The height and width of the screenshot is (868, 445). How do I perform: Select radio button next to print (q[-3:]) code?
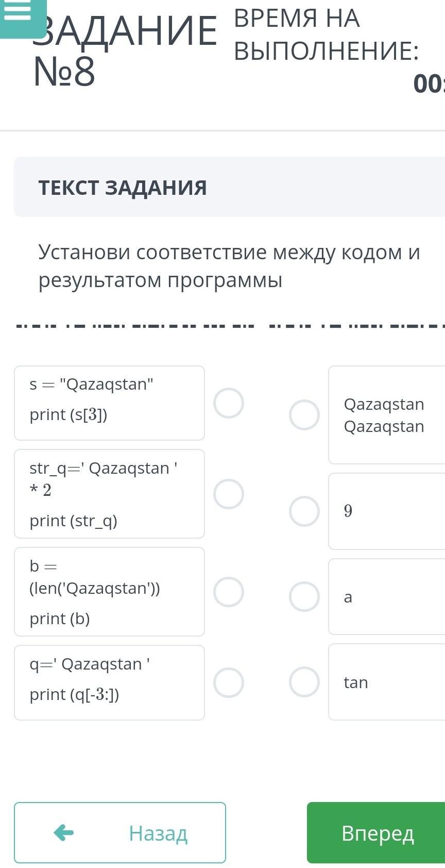click(229, 682)
